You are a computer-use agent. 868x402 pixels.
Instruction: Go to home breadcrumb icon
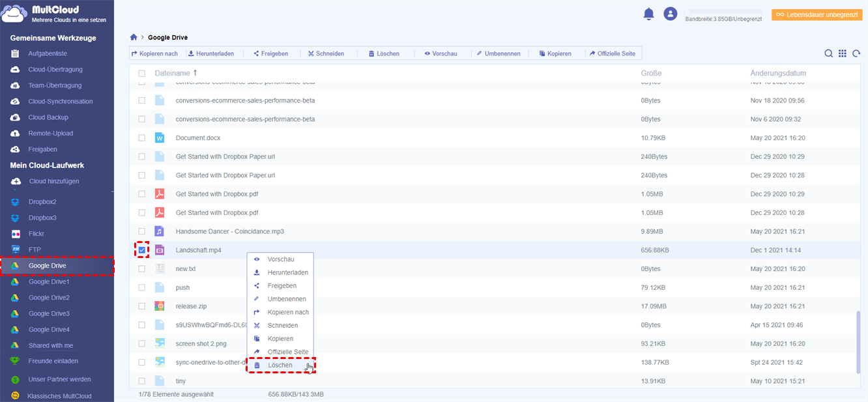pyautogui.click(x=134, y=38)
